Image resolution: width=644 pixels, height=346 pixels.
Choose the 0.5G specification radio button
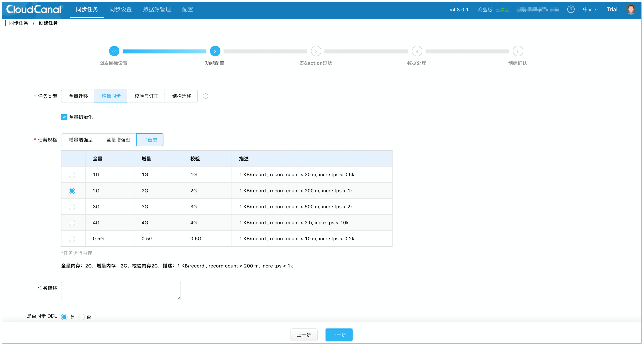click(72, 239)
